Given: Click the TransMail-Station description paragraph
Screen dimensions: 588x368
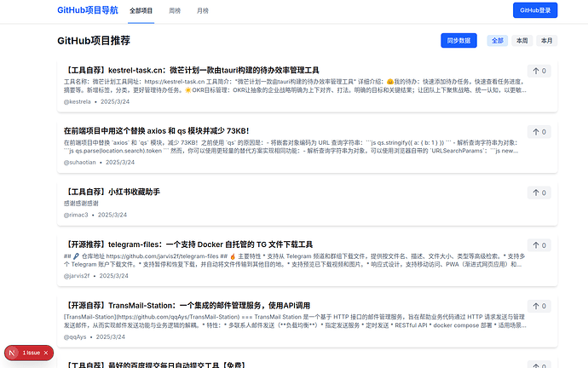Looking at the screenshot, I should [295, 321].
